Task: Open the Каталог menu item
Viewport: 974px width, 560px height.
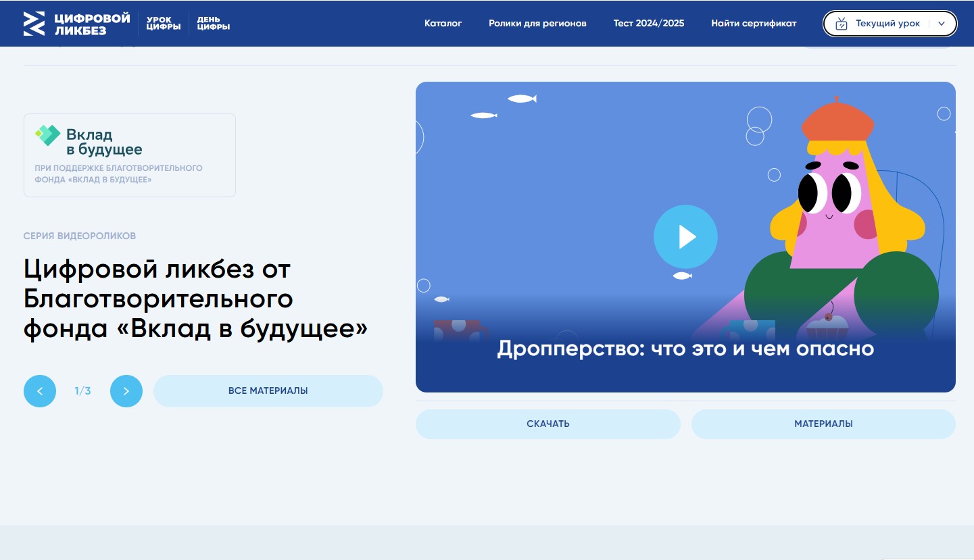Action: click(x=443, y=23)
